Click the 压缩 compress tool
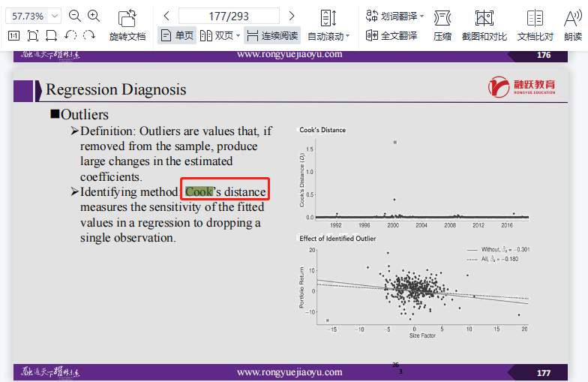 (x=442, y=25)
